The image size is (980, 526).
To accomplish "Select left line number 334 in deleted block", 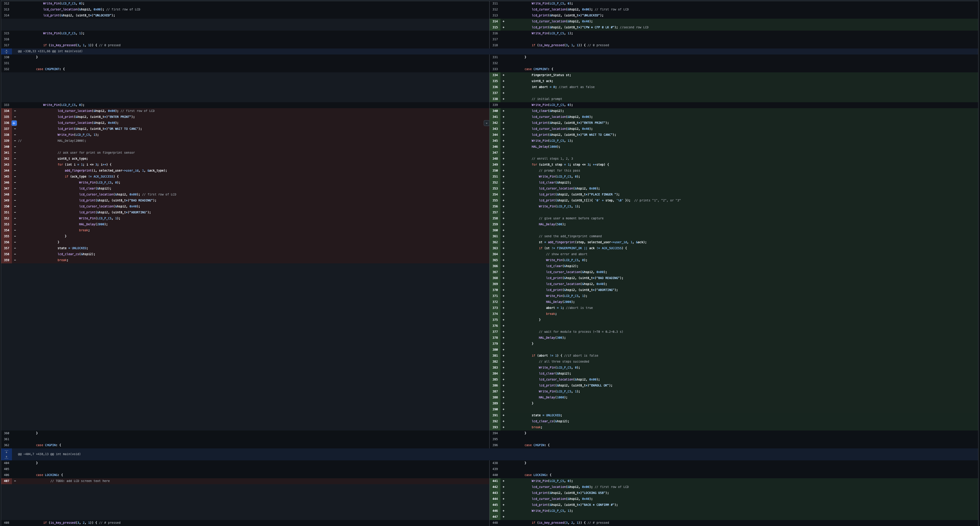I will [6, 111].
